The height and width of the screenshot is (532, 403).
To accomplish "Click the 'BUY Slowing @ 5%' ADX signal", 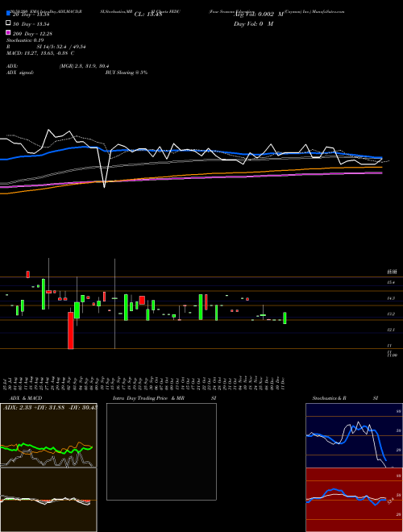I will click(x=127, y=73).
